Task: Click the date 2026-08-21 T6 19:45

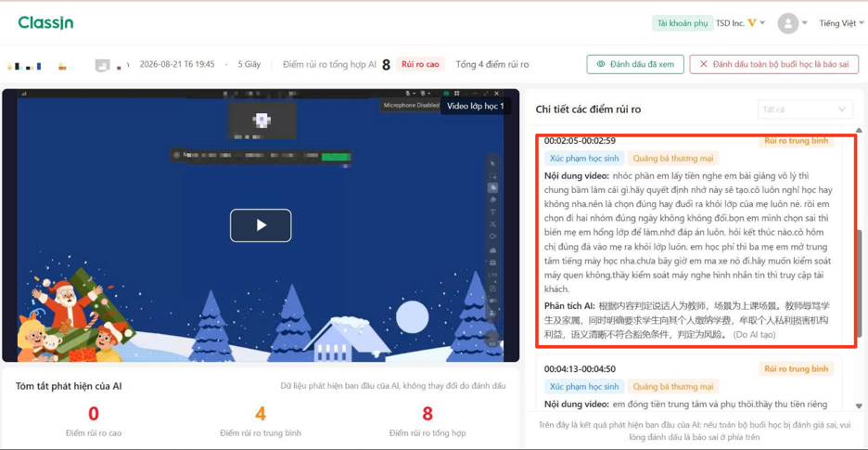Action: [177, 64]
